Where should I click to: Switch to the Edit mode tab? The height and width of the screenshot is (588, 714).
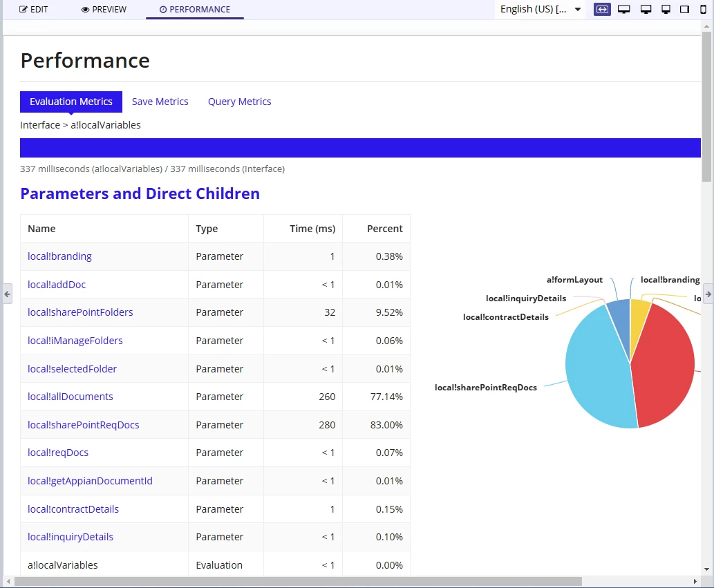pos(33,9)
